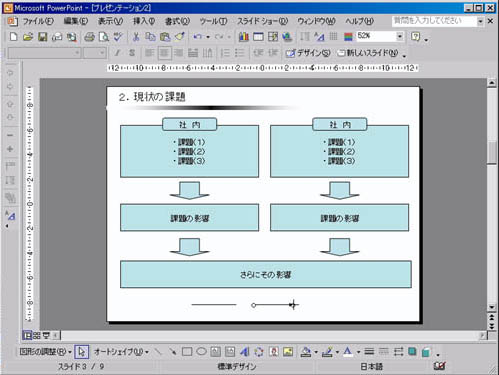Screen dimensions: 499x375
Task: Open the 図形の調整 dropdown menu
Action: pyautogui.click(x=45, y=352)
